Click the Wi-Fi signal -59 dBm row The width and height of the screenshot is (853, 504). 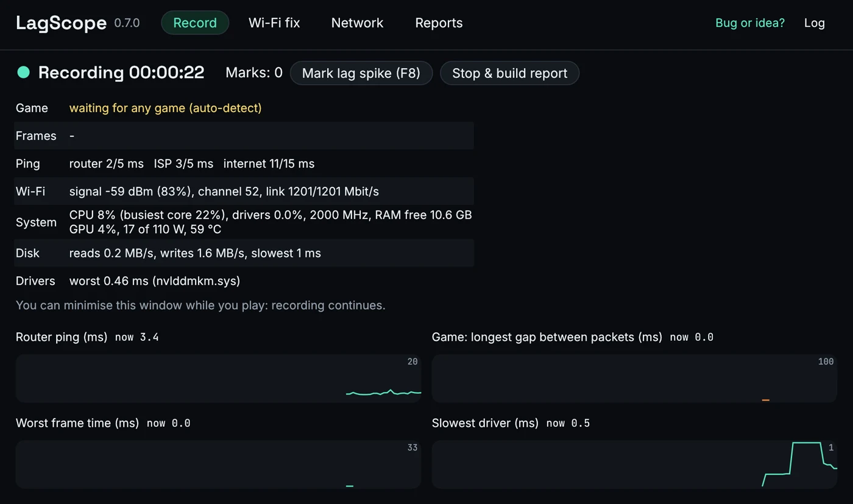pos(244,191)
